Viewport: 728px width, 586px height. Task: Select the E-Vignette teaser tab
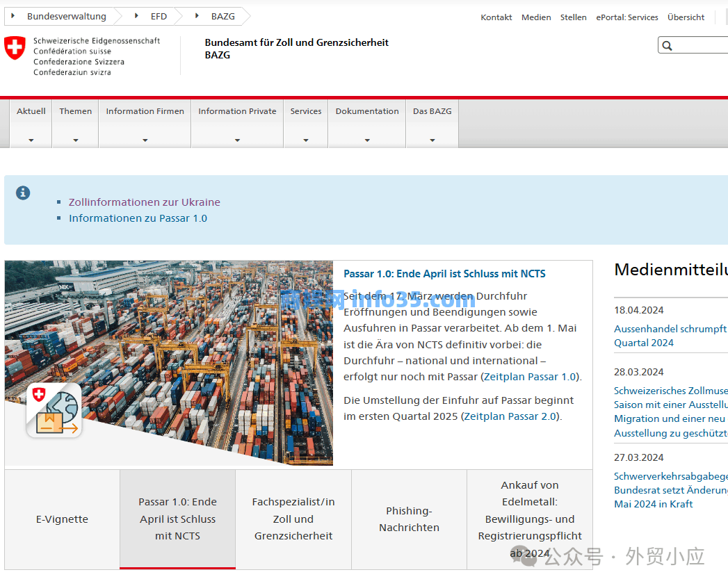62,519
